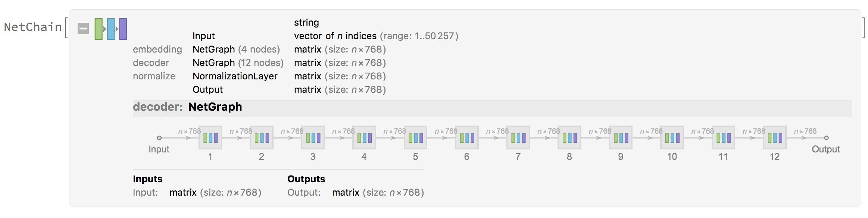Select decoder graph node 10
Viewport: 868px width, 218px height.
[x=672, y=138]
